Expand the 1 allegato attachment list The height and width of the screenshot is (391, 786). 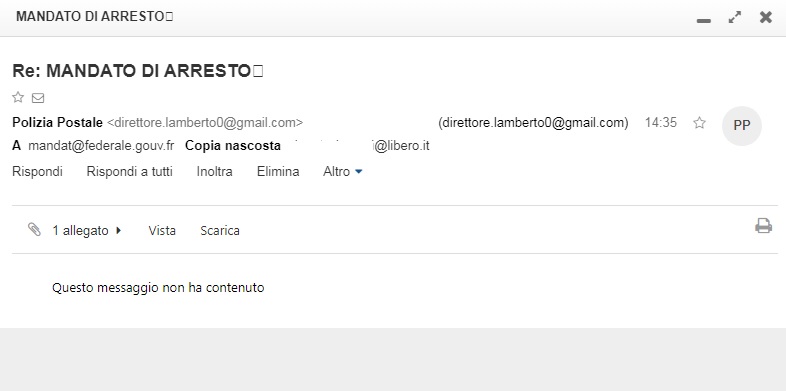(87, 231)
